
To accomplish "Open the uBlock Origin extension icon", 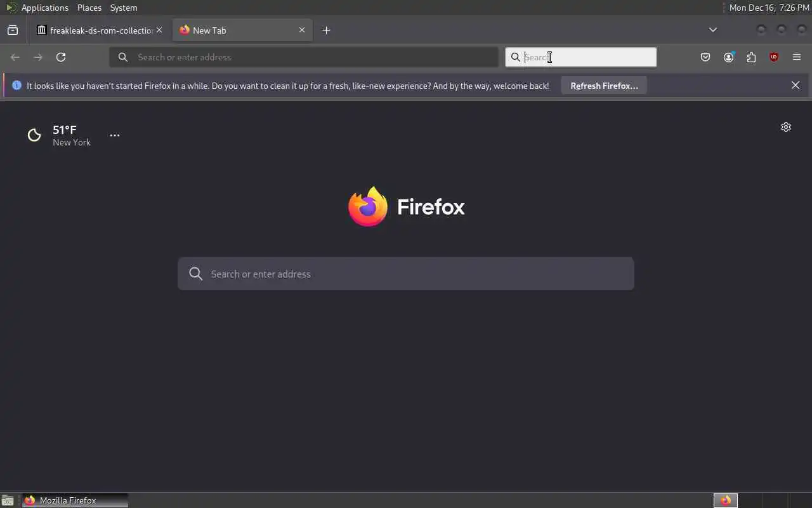I will (774, 57).
